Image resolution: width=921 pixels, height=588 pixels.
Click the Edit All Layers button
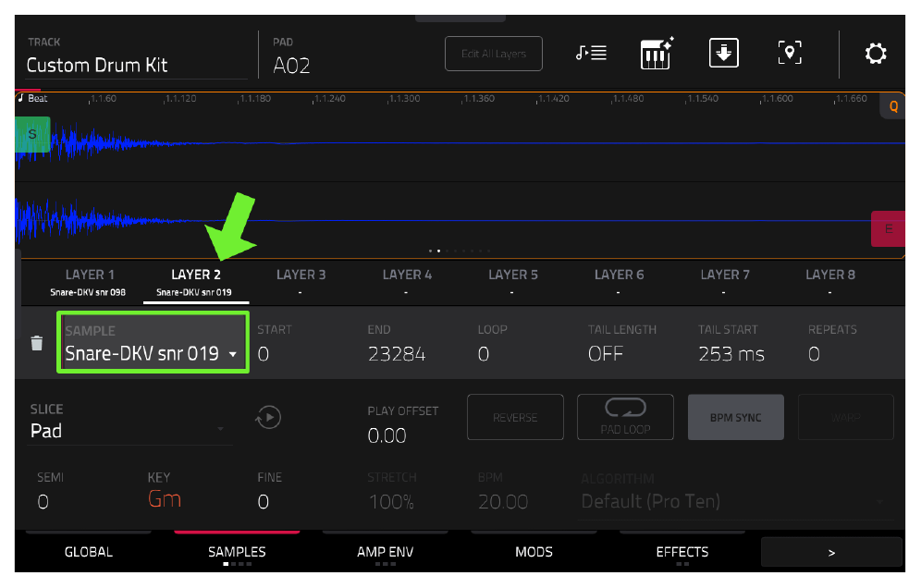(494, 54)
